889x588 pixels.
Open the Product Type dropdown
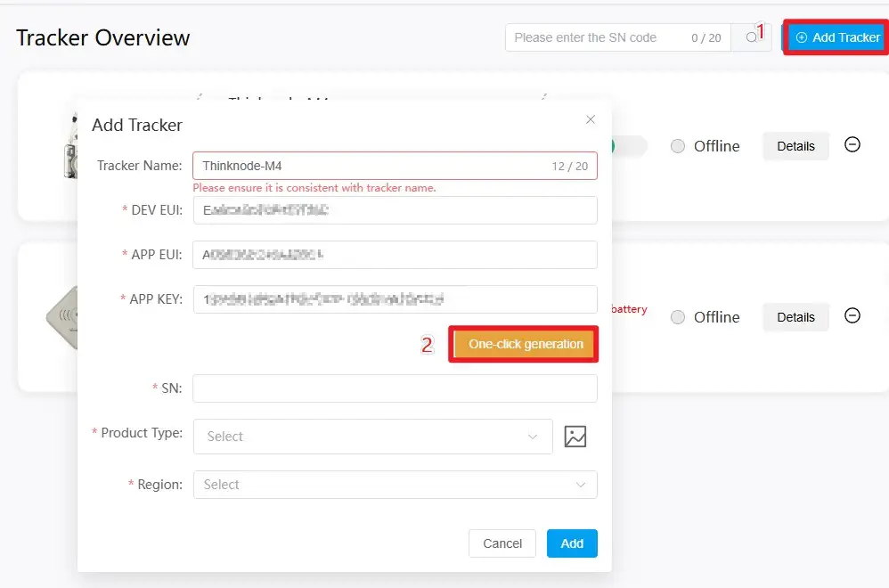[x=372, y=437]
